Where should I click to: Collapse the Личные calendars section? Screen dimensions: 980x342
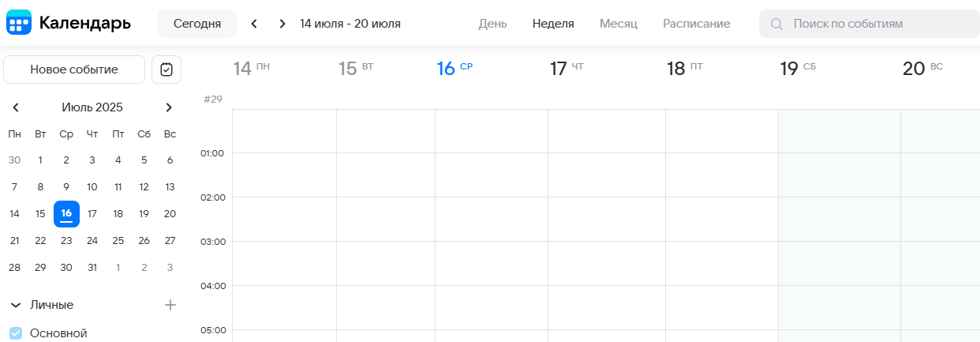click(16, 305)
